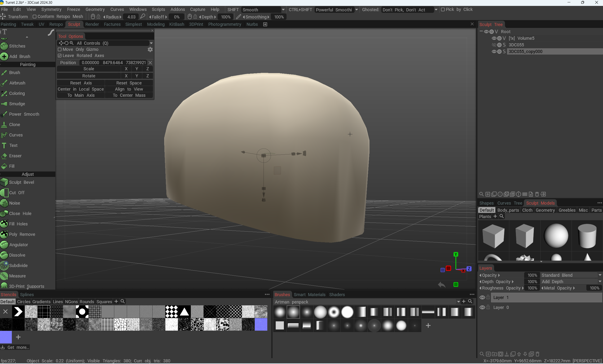
Task: Open the All Controls (Q) dropdown
Action: pyautogui.click(x=105, y=43)
